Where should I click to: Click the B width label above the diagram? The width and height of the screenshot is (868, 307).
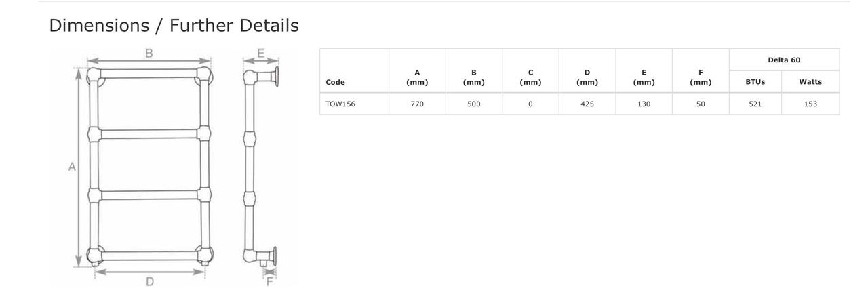click(x=149, y=53)
